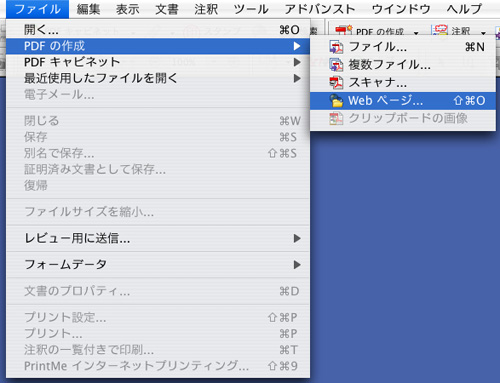Click the 注釈 toolbar comment icon
500x383 pixels.
(x=440, y=30)
